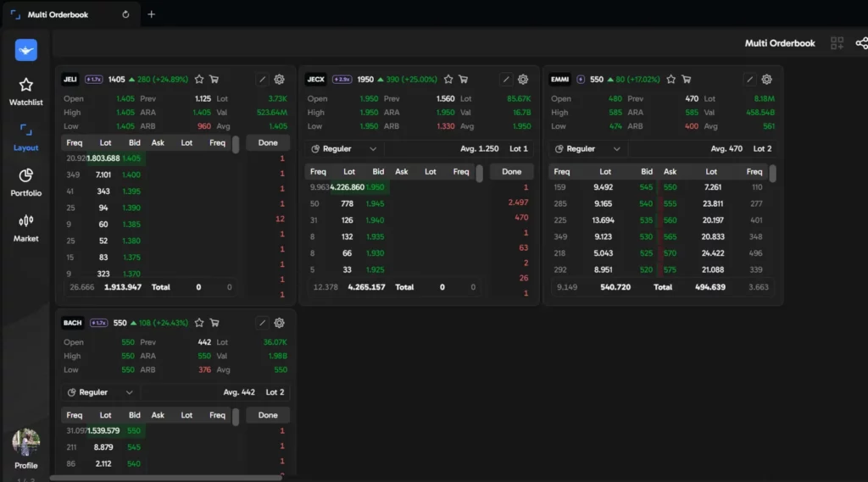Click the BACH orderbook scrollbar handle
Viewport: 868px width, 482px height.
point(236,417)
